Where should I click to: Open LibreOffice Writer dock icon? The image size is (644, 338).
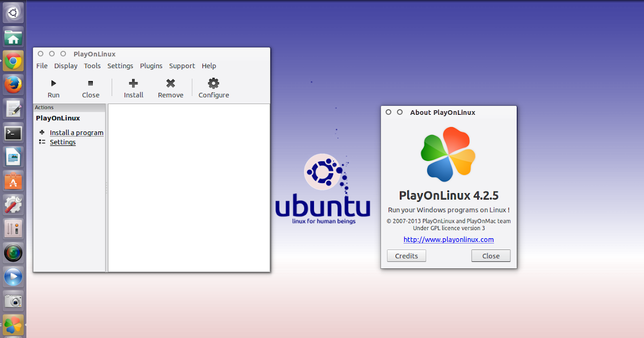tap(13, 157)
